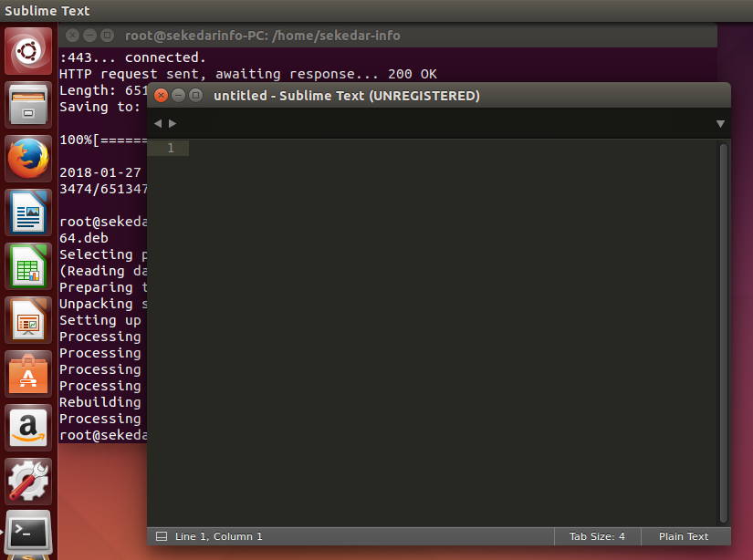Click the forward navigation arrow in Sublime
The width and height of the screenshot is (753, 560).
tap(173, 123)
